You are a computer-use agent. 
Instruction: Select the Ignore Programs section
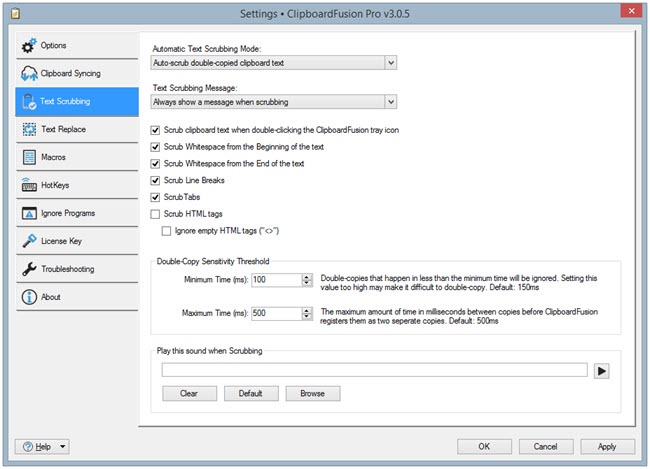77,214
